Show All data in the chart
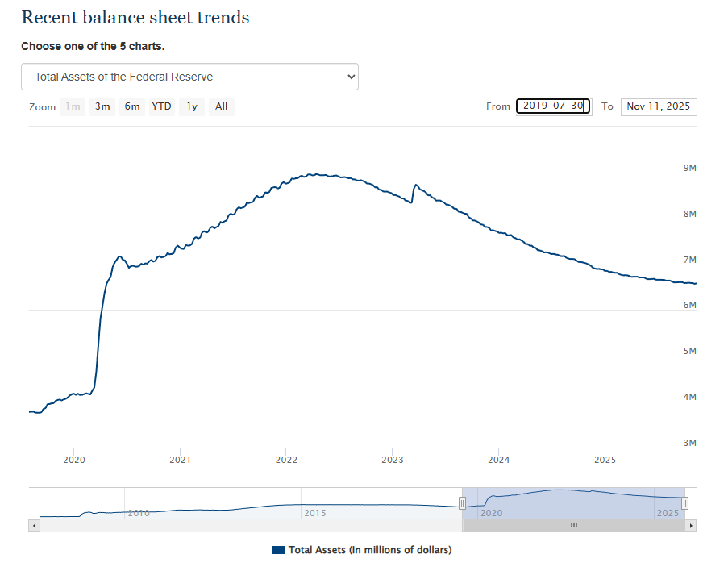This screenshot has height=567, width=728. pos(221,106)
